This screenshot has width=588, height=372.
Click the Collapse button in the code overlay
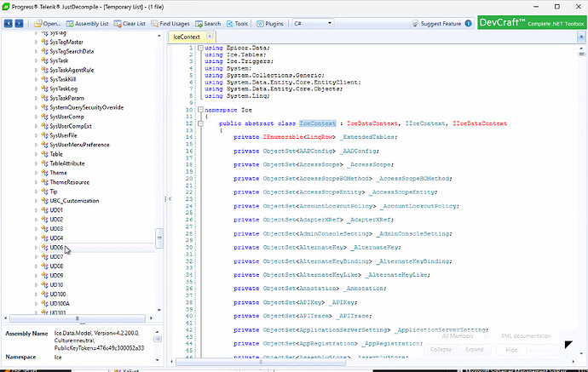pos(441,350)
